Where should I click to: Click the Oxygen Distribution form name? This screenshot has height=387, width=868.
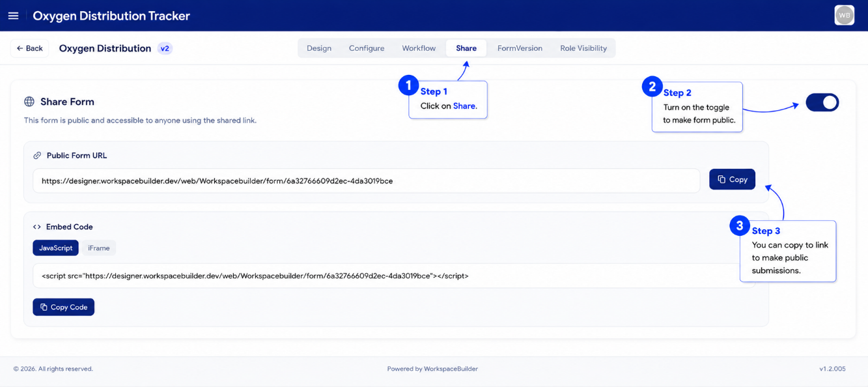pos(105,48)
